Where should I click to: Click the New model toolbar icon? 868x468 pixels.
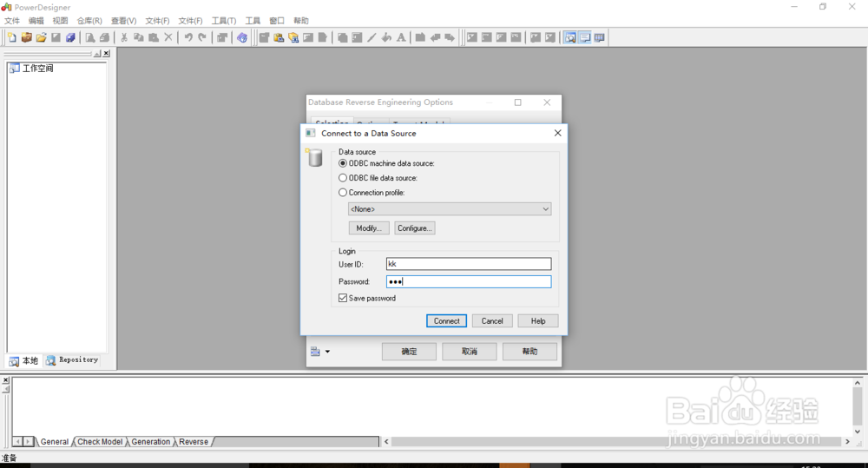point(11,37)
